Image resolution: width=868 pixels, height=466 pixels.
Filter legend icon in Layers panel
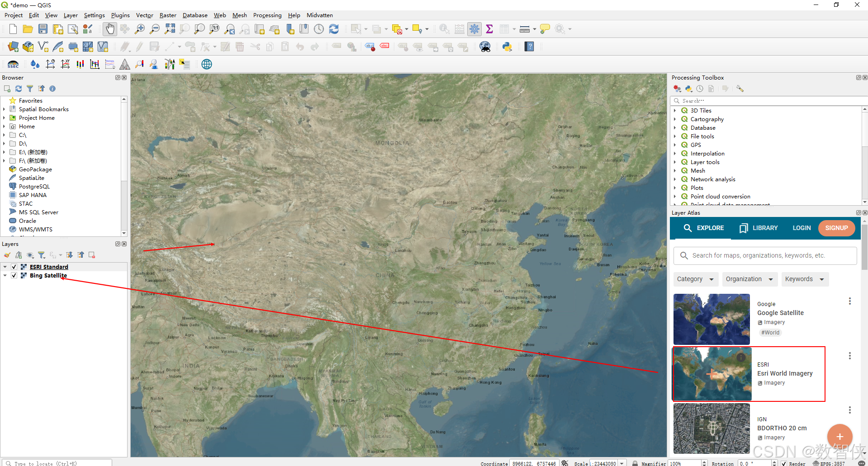tap(41, 255)
